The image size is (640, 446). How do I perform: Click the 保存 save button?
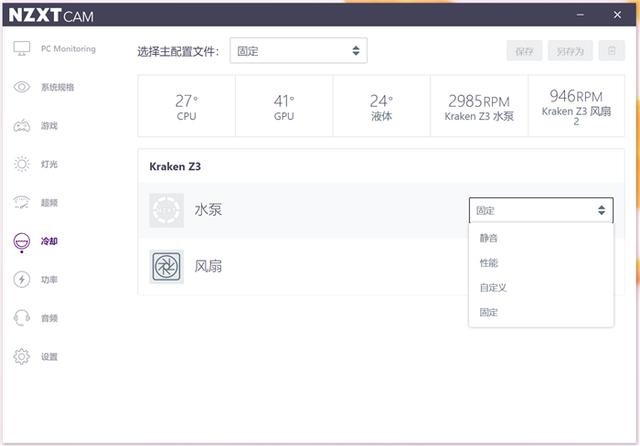(524, 51)
